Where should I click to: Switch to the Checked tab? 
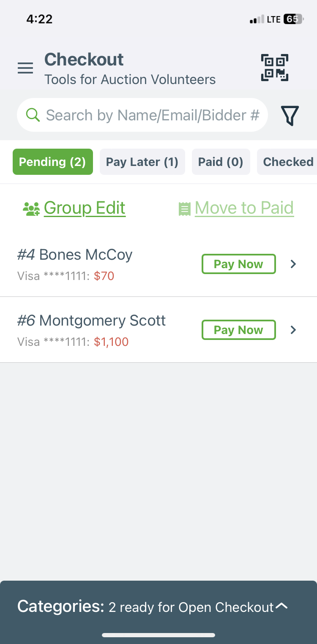pyautogui.click(x=287, y=162)
